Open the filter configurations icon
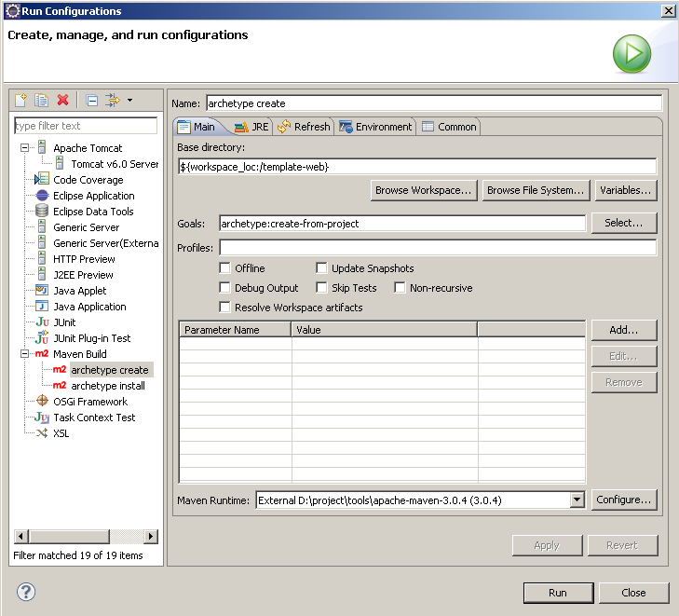679x616 pixels. click(x=113, y=100)
